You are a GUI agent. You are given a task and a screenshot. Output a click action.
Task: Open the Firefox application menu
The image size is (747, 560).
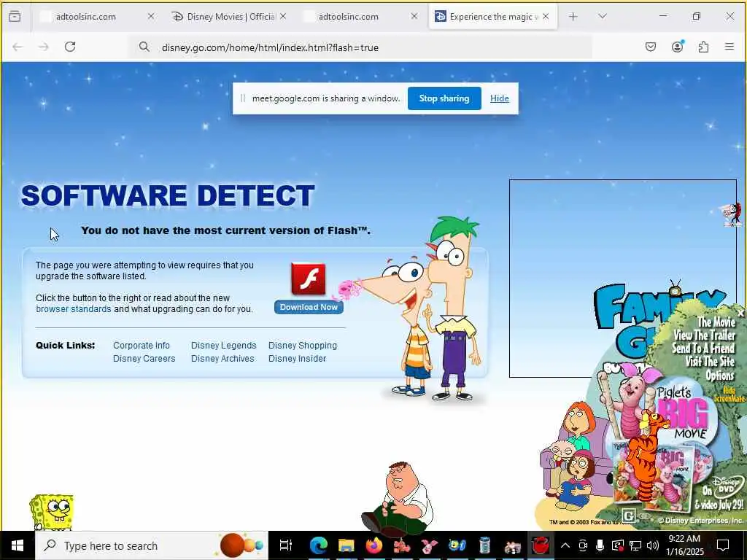729,47
